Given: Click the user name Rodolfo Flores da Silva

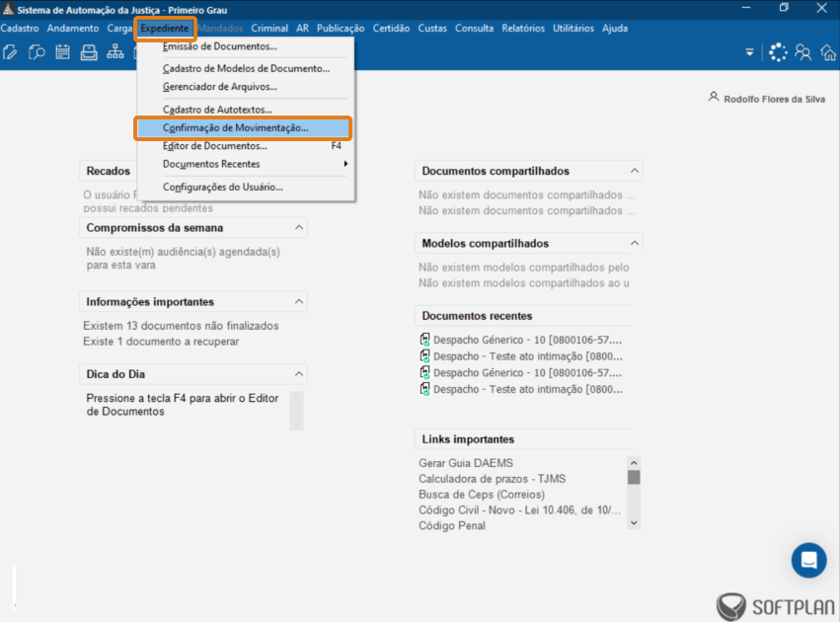Looking at the screenshot, I should (775, 99).
